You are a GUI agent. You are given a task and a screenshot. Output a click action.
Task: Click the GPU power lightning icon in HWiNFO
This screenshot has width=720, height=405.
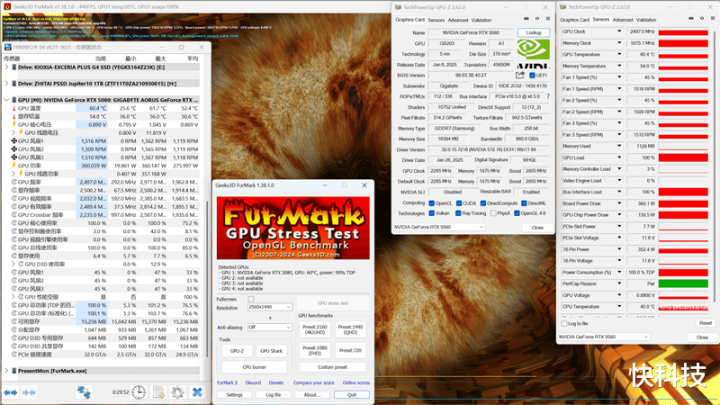(14, 165)
